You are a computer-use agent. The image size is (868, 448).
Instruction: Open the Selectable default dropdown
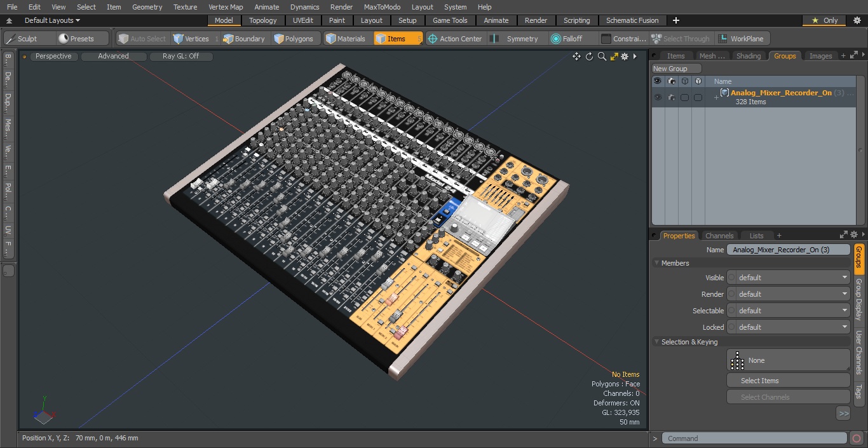(x=789, y=311)
